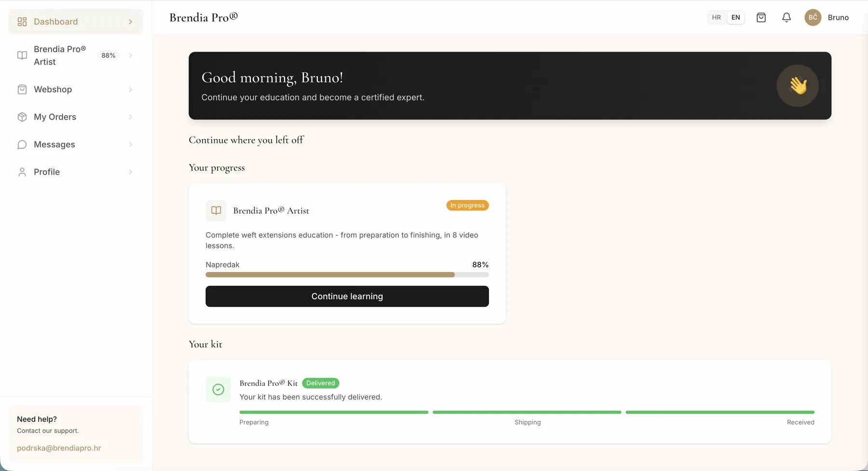The image size is (868, 471).
Task: Click the waving hand emoji badge
Action: (x=798, y=86)
